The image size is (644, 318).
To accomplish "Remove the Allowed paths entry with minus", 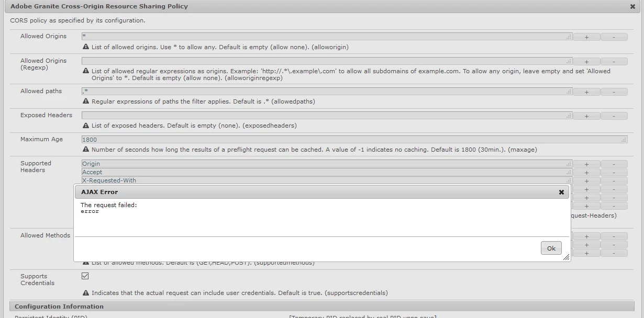I will tap(614, 92).
